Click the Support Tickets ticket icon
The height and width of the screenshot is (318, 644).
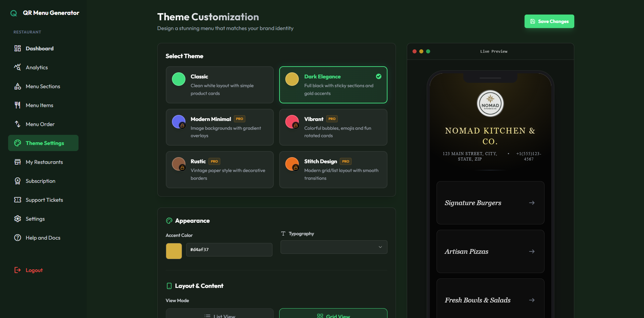17,200
